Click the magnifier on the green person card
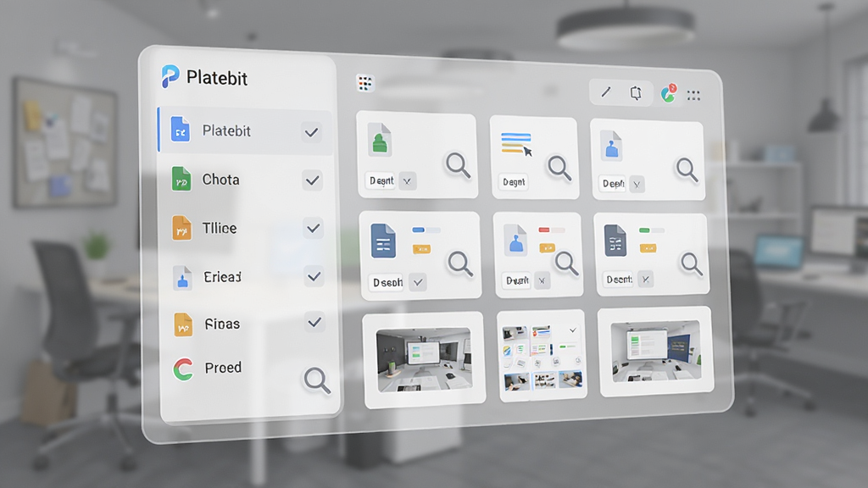This screenshot has height=488, width=868. (x=459, y=165)
